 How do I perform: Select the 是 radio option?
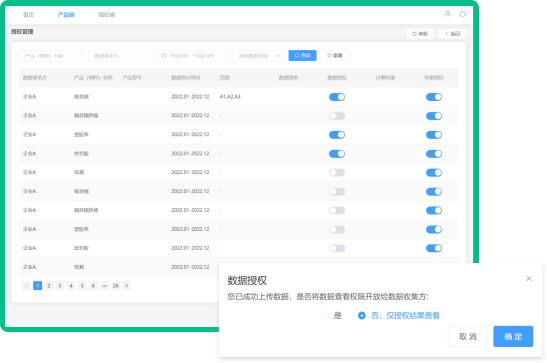point(325,316)
